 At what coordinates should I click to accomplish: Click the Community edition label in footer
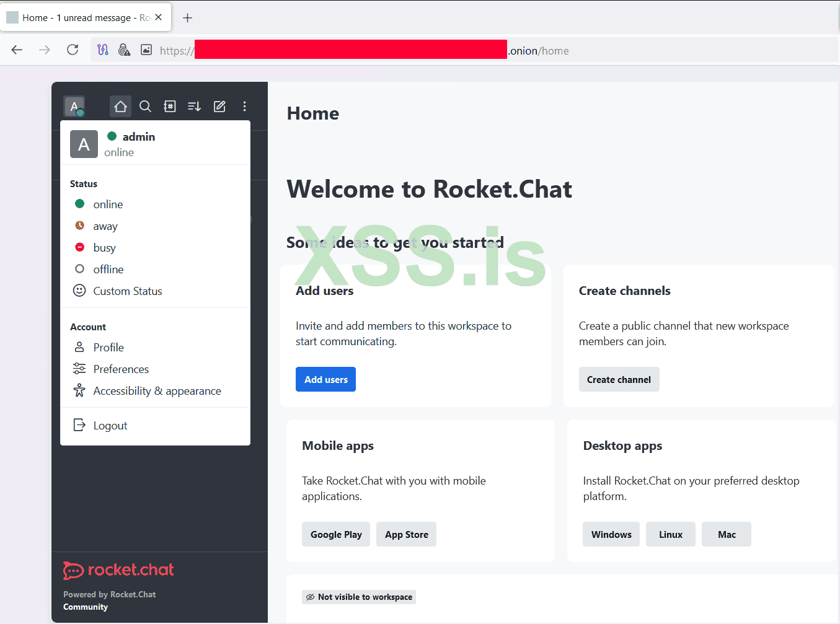point(86,607)
